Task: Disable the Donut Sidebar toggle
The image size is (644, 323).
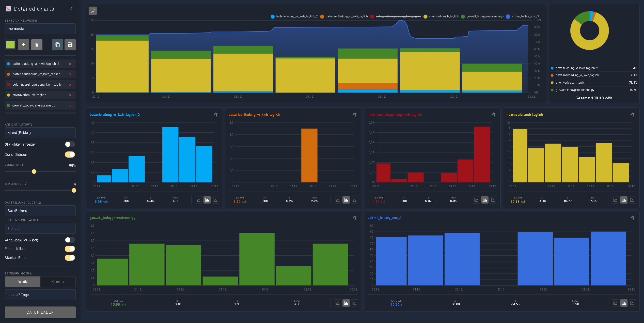Action: pyautogui.click(x=70, y=154)
